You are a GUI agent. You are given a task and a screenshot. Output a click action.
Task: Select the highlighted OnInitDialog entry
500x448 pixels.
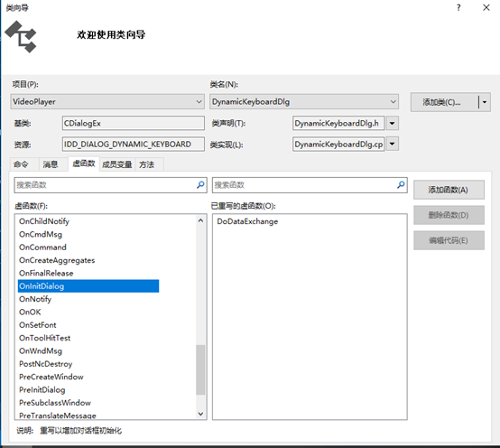88,286
